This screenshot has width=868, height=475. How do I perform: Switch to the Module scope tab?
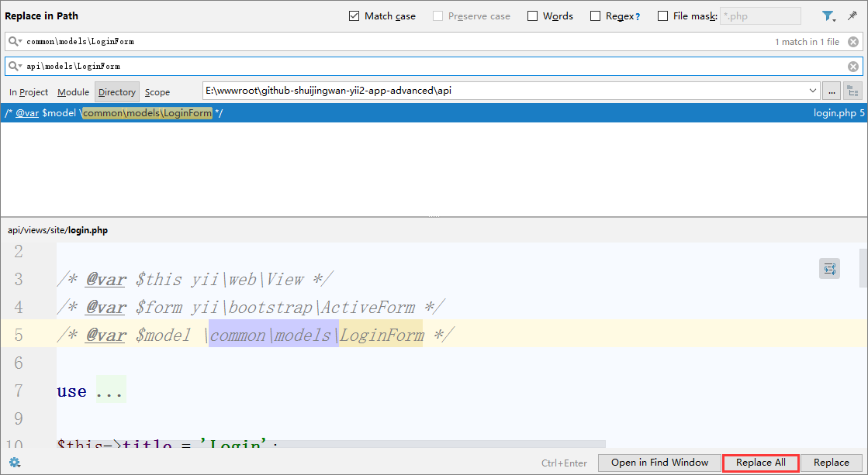[x=74, y=92]
